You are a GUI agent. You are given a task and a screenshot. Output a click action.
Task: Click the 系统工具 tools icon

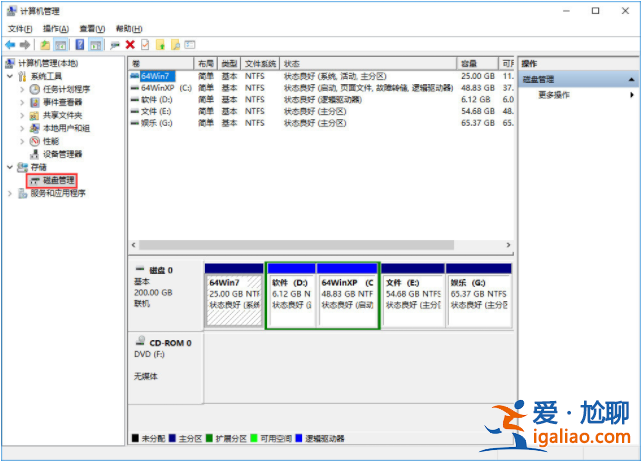pyautogui.click(x=22, y=76)
